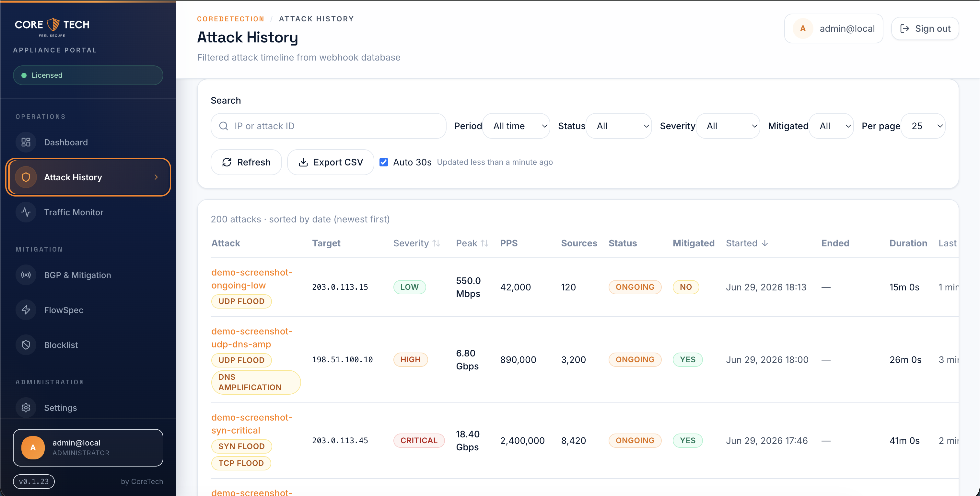Click target IP 203.0.113.45

(x=340, y=441)
